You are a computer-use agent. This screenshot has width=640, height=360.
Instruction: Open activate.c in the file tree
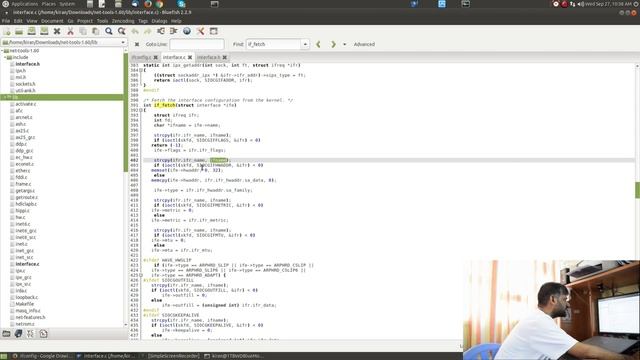[26, 104]
